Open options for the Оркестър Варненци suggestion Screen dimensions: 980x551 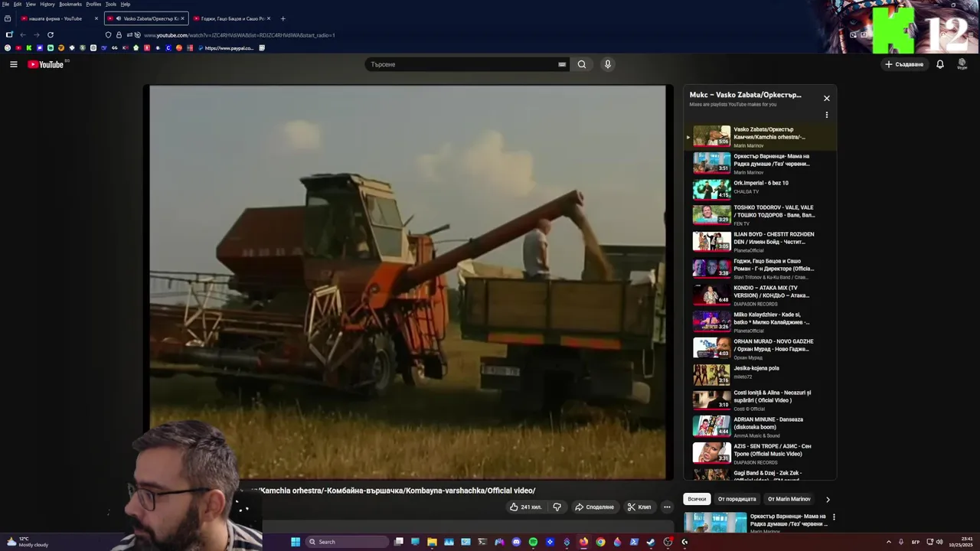point(834,517)
